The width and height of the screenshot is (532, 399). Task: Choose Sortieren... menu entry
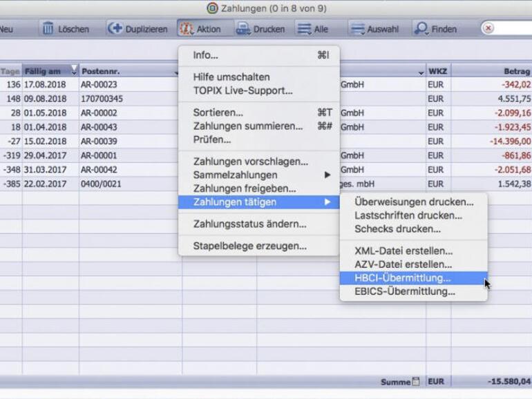[x=259, y=113]
